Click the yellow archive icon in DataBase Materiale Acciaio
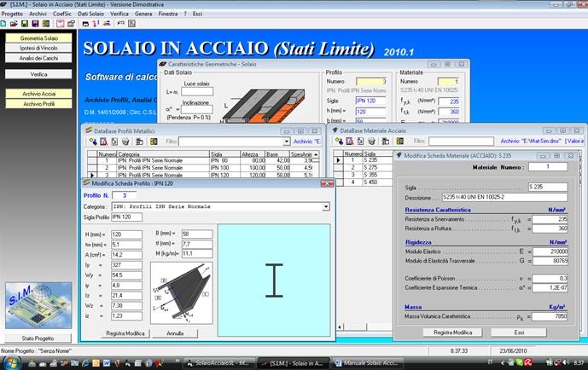588x370 pixels. 399,142
